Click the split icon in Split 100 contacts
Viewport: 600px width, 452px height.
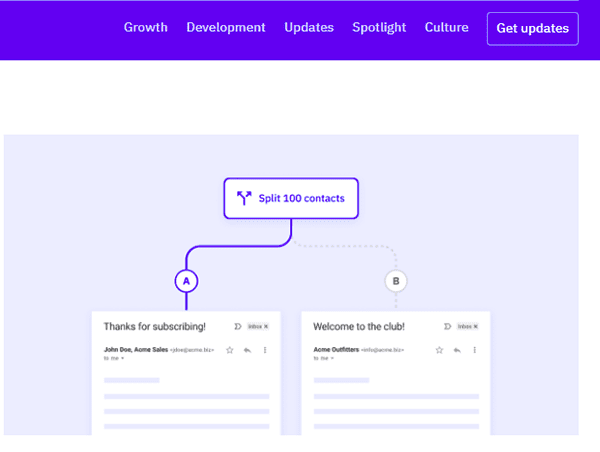tap(243, 198)
